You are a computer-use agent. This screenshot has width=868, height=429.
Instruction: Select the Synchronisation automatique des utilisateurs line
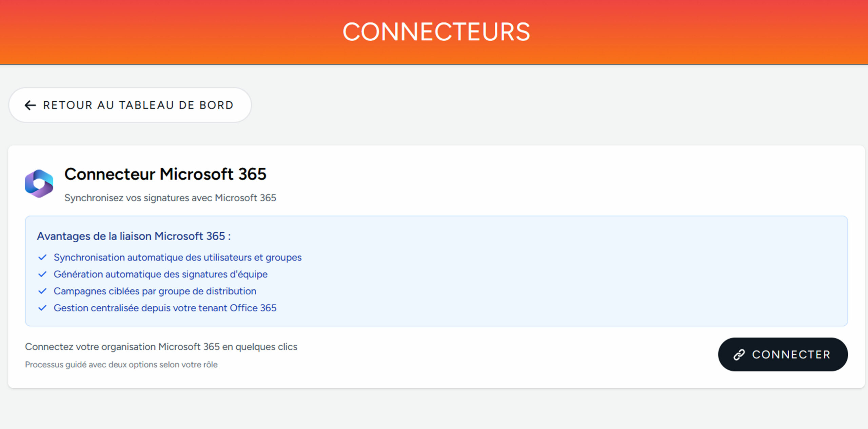click(x=177, y=258)
